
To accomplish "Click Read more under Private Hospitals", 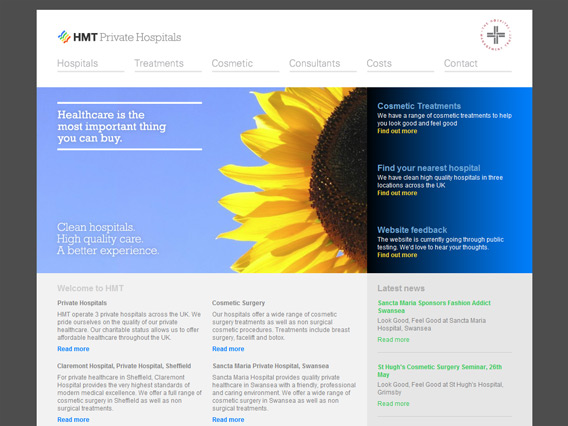I will click(73, 349).
